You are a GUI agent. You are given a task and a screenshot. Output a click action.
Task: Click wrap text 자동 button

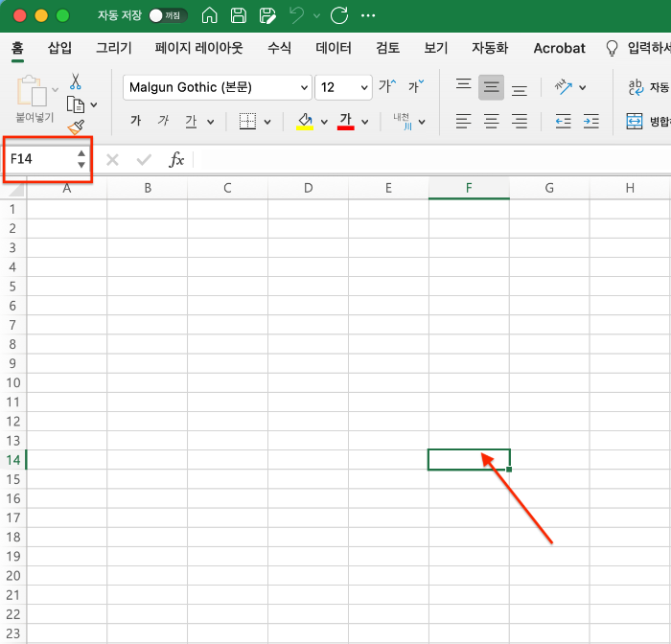point(648,87)
